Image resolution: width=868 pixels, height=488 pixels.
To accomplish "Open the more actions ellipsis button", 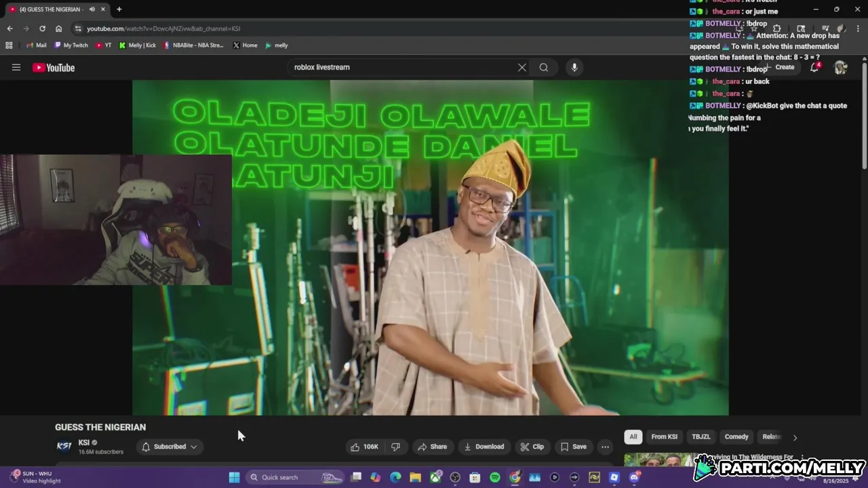I will point(605,447).
